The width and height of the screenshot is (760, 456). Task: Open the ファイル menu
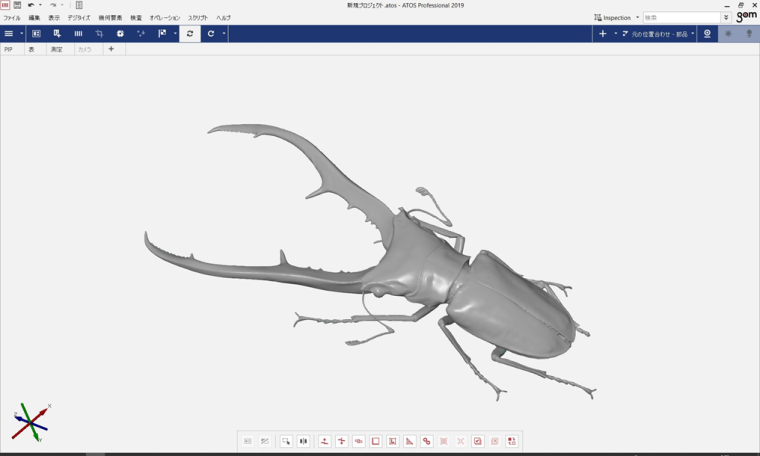coord(12,18)
